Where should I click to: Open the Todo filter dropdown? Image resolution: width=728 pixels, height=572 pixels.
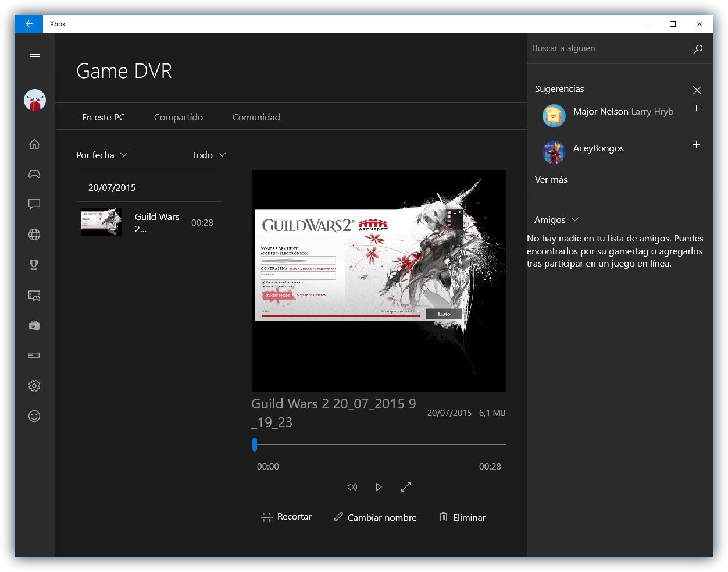[209, 155]
